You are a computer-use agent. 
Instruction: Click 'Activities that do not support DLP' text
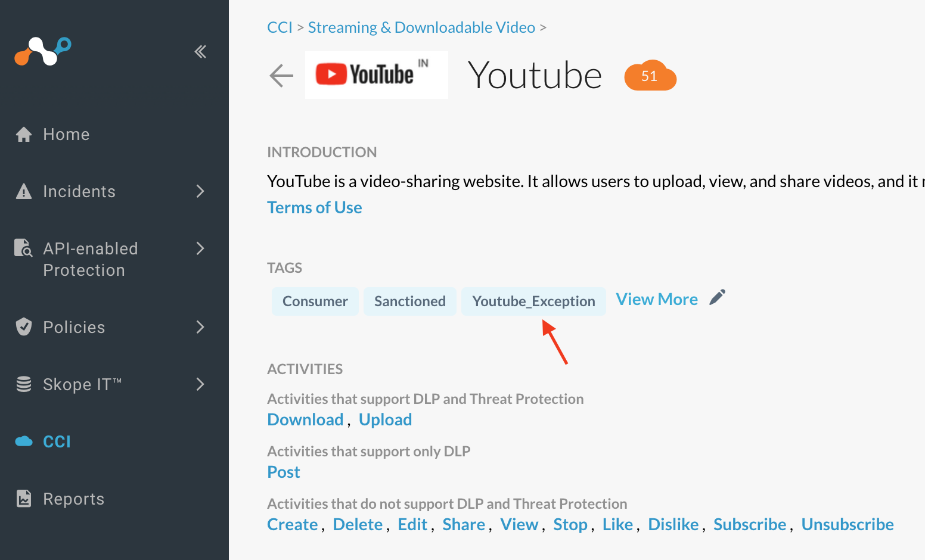[x=447, y=504]
